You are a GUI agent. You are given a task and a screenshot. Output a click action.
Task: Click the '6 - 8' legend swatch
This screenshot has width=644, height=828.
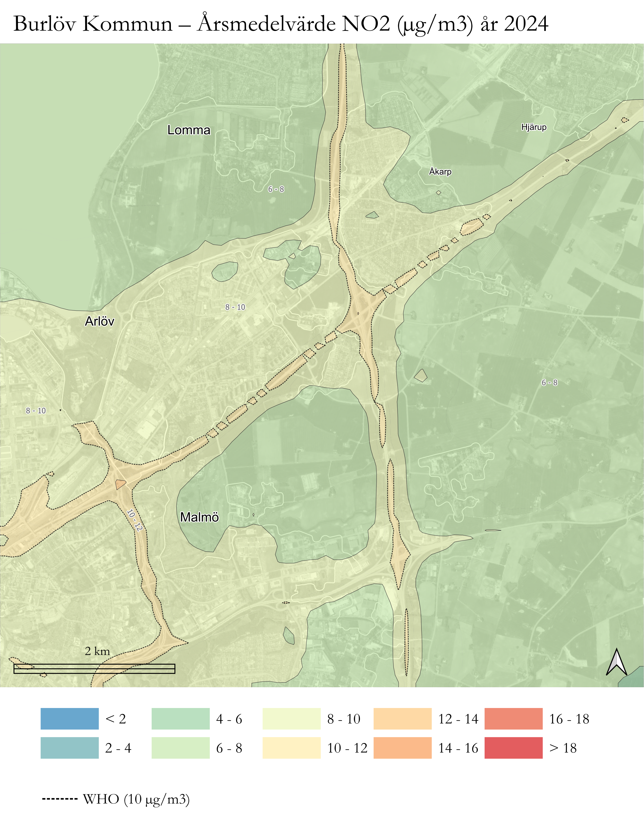180,748
